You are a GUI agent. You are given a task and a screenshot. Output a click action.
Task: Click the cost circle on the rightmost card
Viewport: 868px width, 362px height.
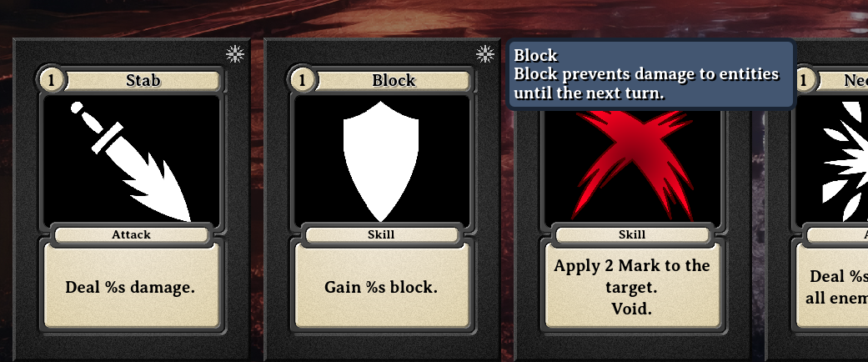pyautogui.click(x=804, y=80)
